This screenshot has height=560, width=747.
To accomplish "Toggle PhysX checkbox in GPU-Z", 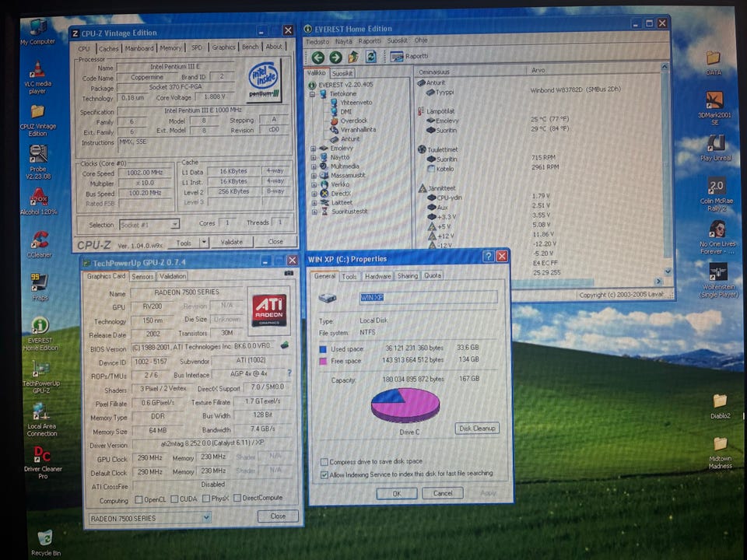I will (205, 498).
